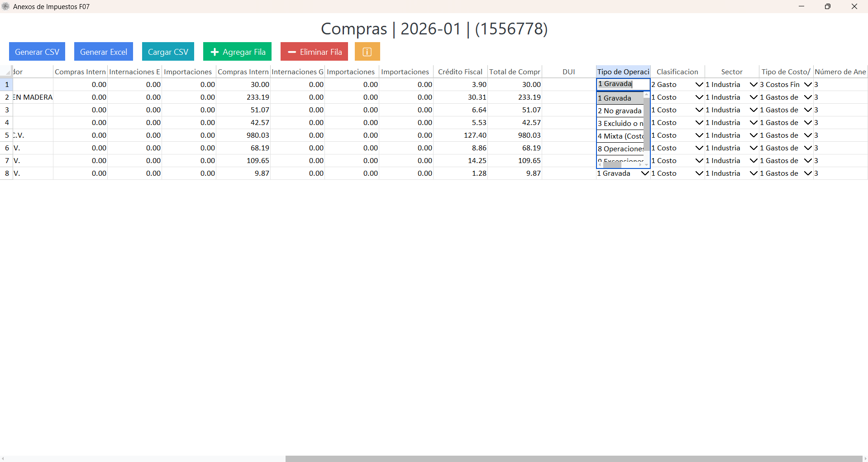Pick '8 Operaciones' from the dropdown list

pos(620,149)
